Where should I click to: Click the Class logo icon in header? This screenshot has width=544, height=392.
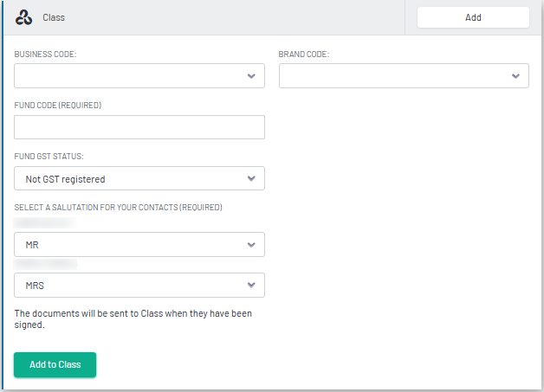tap(24, 17)
